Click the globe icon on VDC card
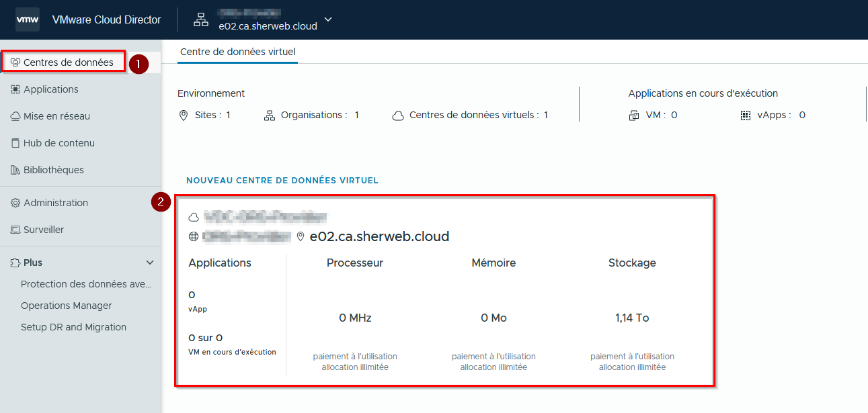Screen dimensions: 868x413 [x=194, y=237]
